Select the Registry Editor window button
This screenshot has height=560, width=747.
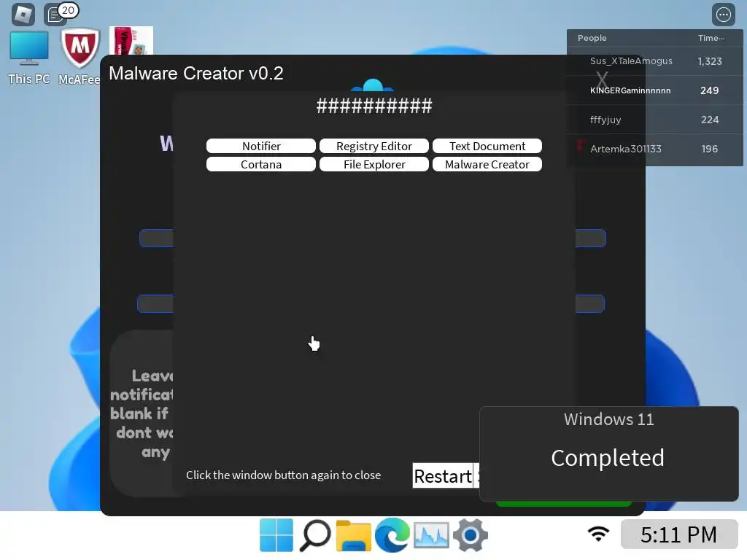pyautogui.click(x=374, y=146)
